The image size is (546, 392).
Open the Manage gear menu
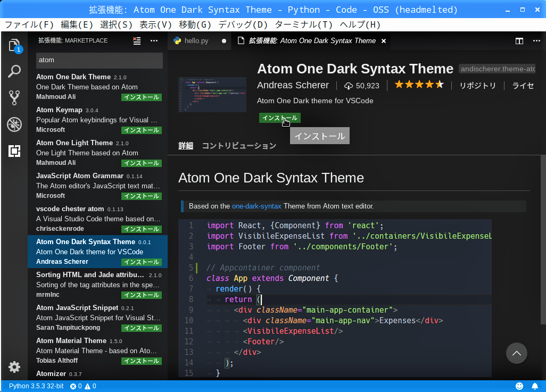coord(14,367)
